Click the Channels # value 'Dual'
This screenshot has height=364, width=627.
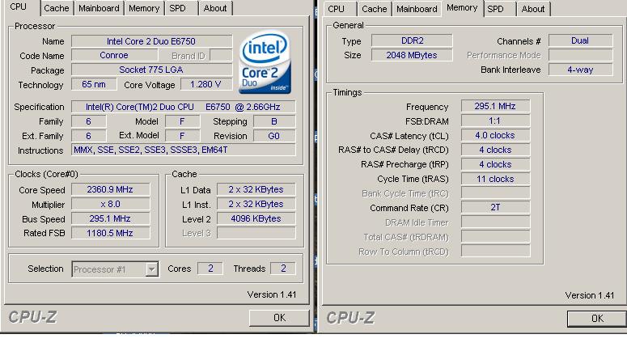[x=581, y=40]
